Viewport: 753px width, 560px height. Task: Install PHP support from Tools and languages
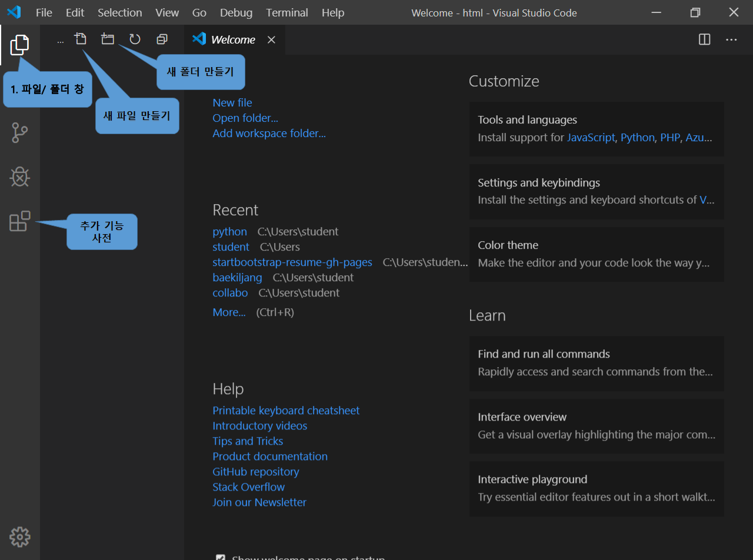670,137
